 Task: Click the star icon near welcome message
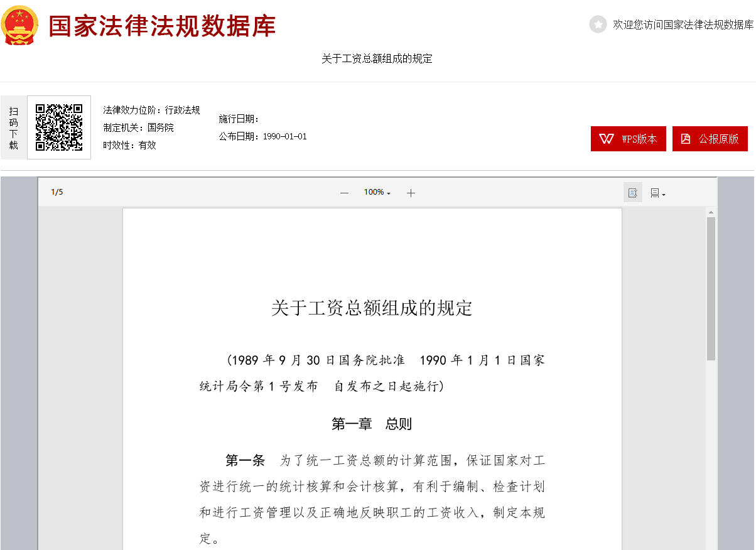point(597,25)
